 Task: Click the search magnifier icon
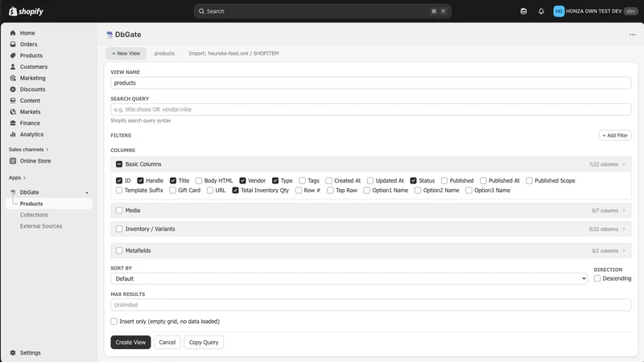tap(201, 11)
